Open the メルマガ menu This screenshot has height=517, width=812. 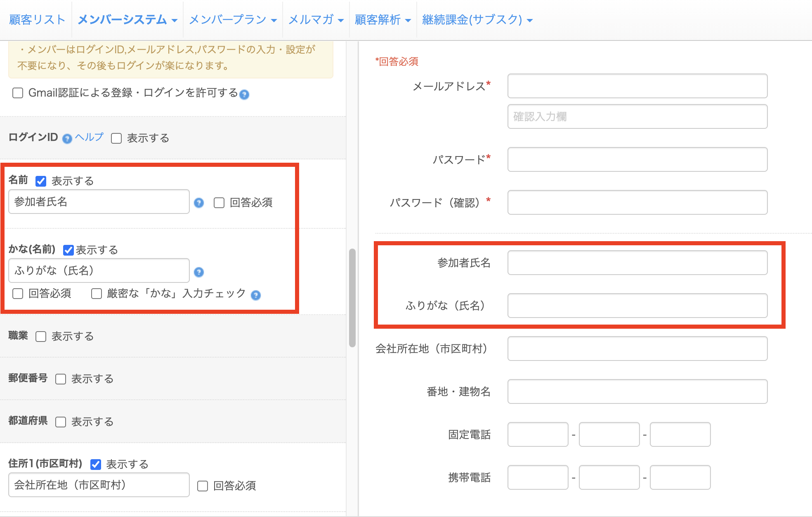(315, 19)
